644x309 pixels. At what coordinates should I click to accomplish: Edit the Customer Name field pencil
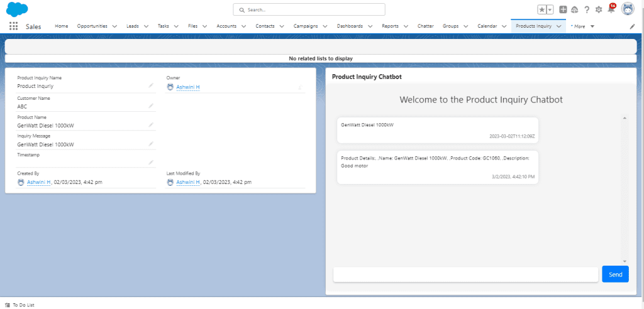coord(151,106)
